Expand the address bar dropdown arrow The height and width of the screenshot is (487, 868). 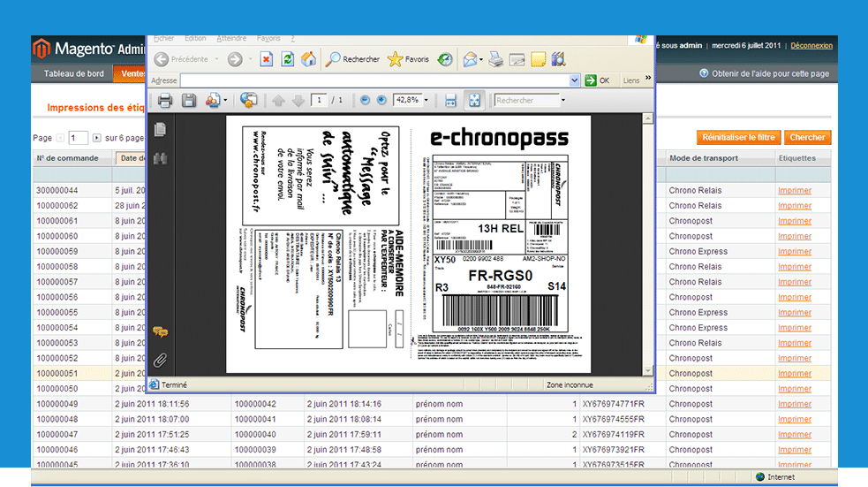coord(574,80)
